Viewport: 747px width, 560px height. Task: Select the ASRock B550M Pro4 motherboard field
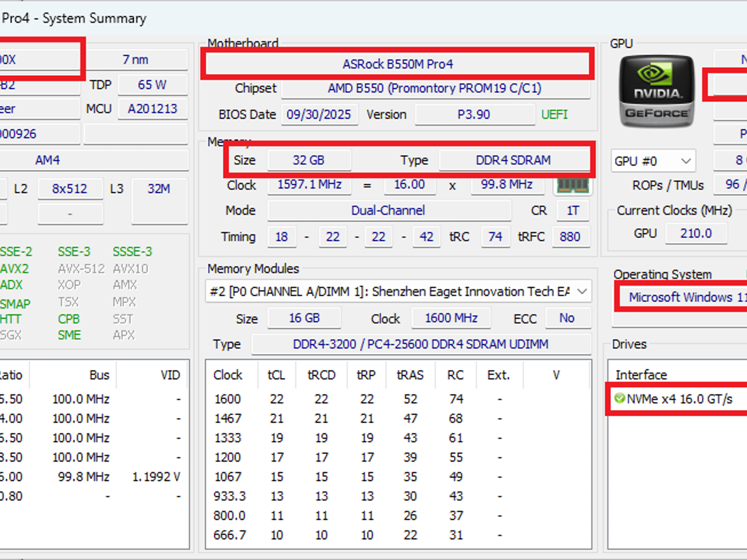(x=398, y=64)
